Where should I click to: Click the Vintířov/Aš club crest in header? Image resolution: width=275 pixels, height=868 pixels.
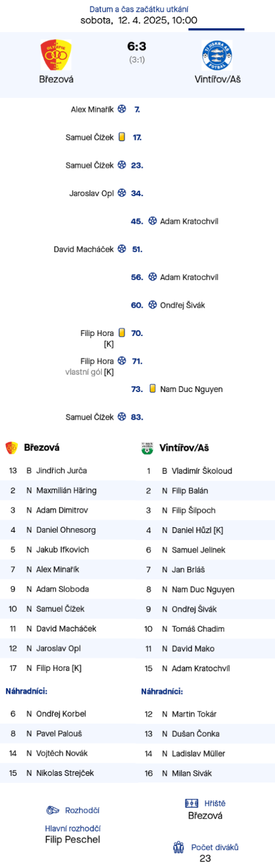pos(217,55)
